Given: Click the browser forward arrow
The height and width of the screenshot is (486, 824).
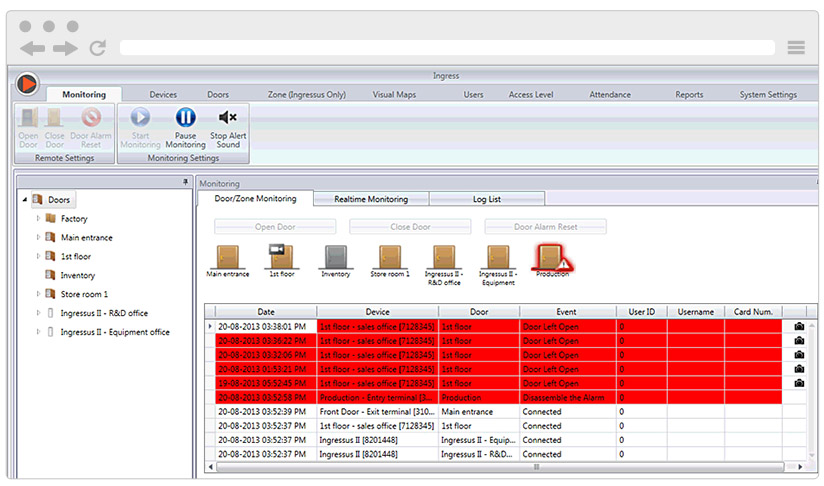Looking at the screenshot, I should point(65,49).
